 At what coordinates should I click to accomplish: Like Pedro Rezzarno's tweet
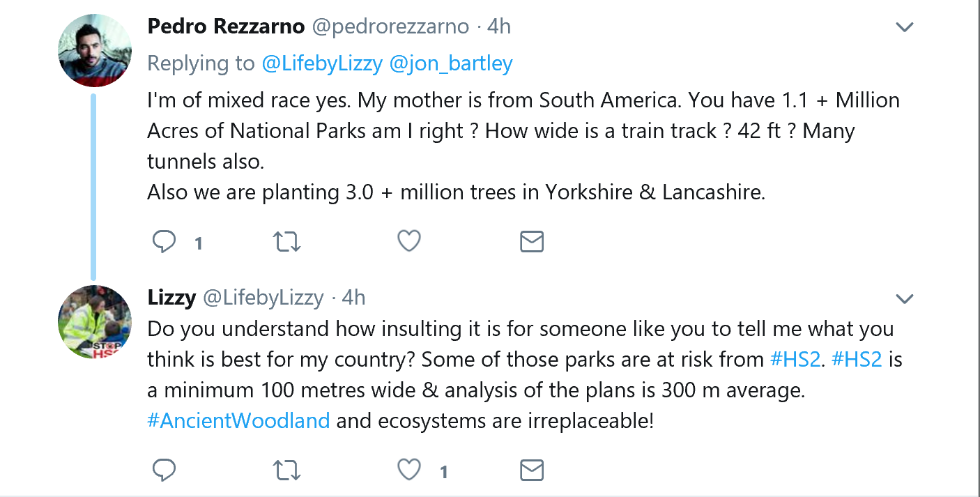[409, 242]
